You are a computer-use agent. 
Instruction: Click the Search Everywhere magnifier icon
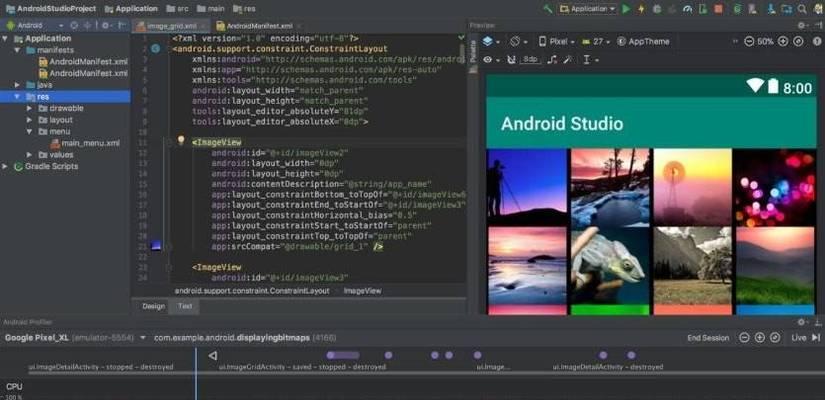tap(802, 8)
